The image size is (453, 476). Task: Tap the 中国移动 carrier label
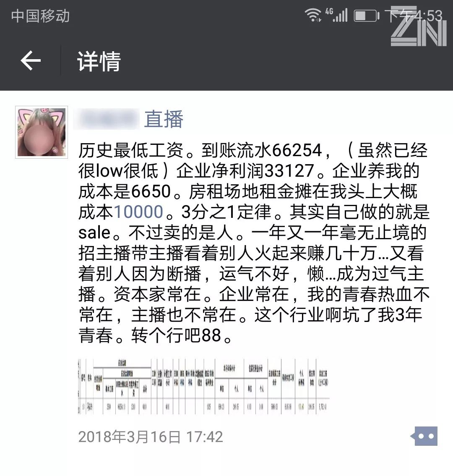40,16
